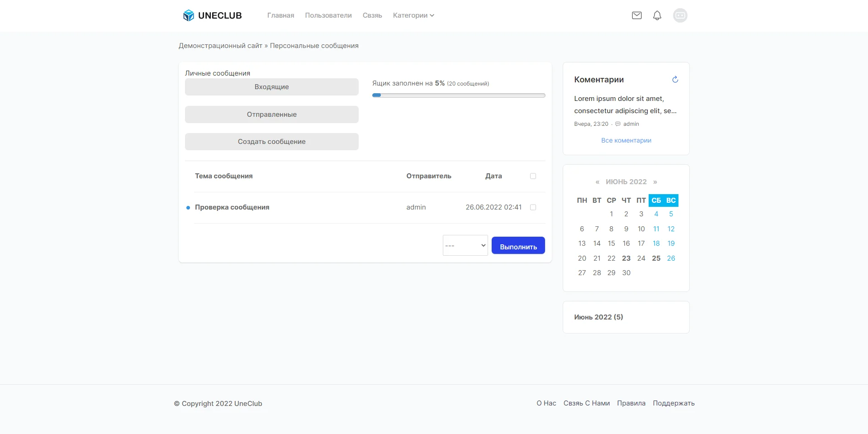Open Lorem ipsum comment text
This screenshot has width=868, height=434.
(625, 105)
